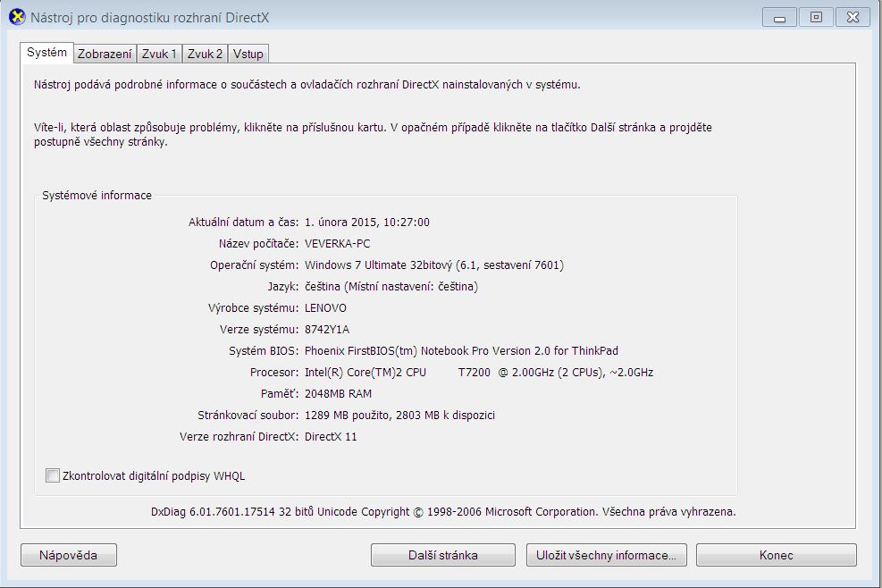Image resolution: width=882 pixels, height=588 pixels.
Task: Open the Zvuk 1 tab
Action: (159, 54)
